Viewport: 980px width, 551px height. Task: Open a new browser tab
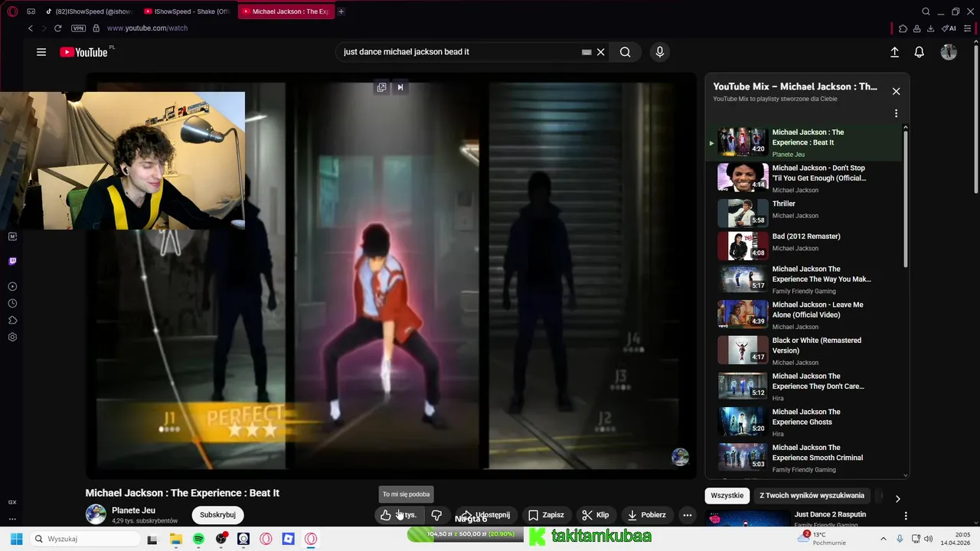(341, 11)
